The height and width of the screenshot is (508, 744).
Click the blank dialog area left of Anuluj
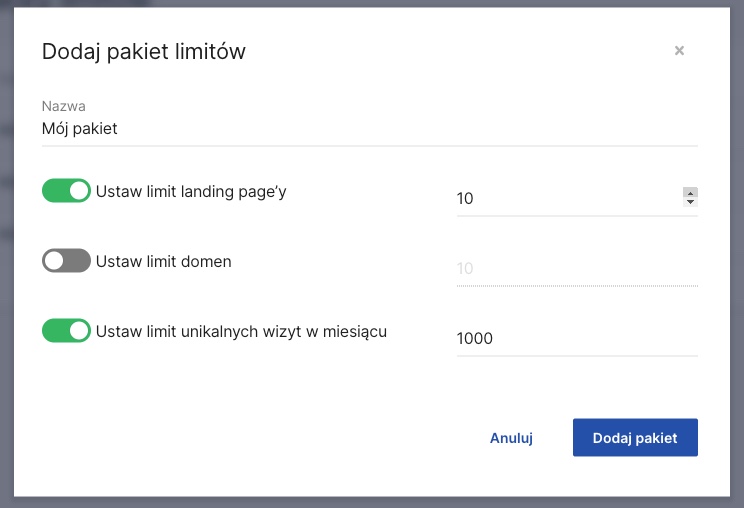click(x=250, y=438)
